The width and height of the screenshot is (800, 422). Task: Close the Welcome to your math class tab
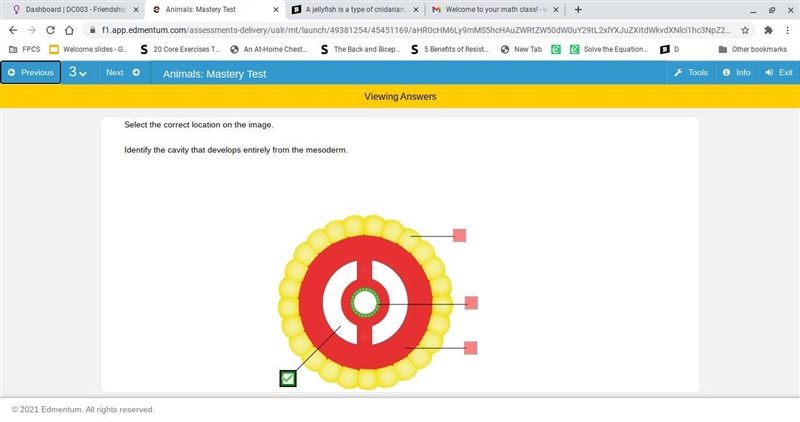pos(556,10)
